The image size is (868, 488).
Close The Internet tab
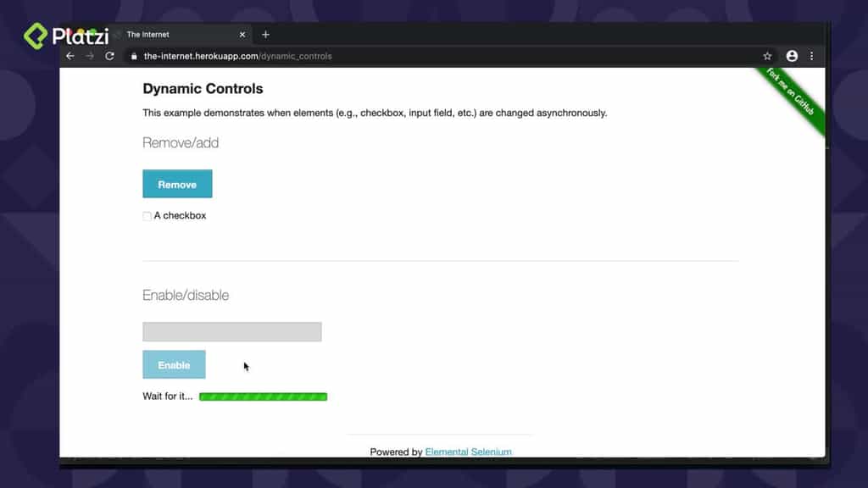coord(242,34)
